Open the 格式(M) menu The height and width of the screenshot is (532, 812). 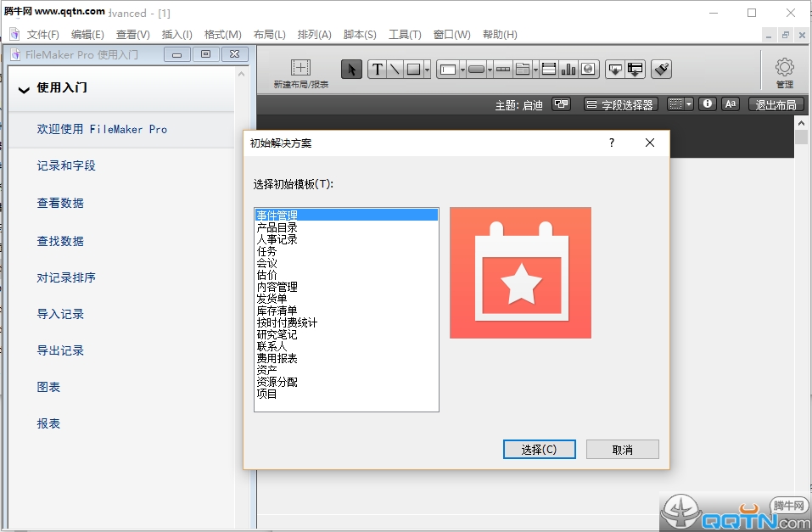pos(222,34)
